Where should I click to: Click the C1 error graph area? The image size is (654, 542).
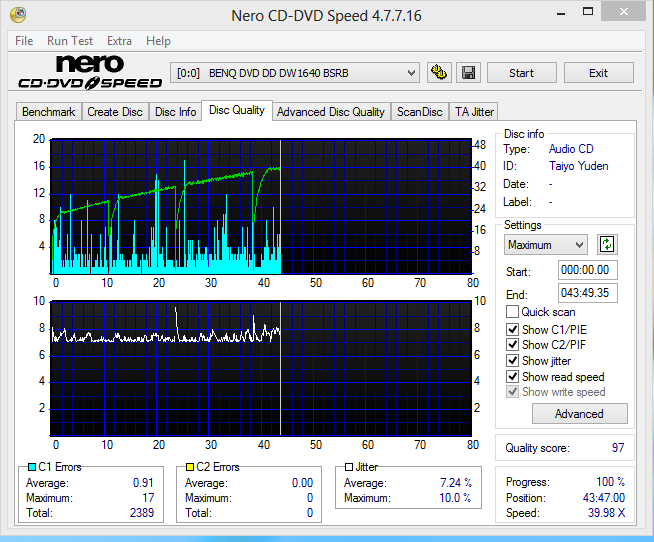pos(261,207)
